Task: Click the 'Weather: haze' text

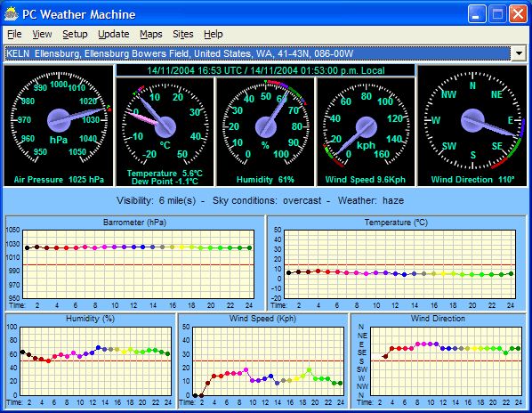Action: 371,200
